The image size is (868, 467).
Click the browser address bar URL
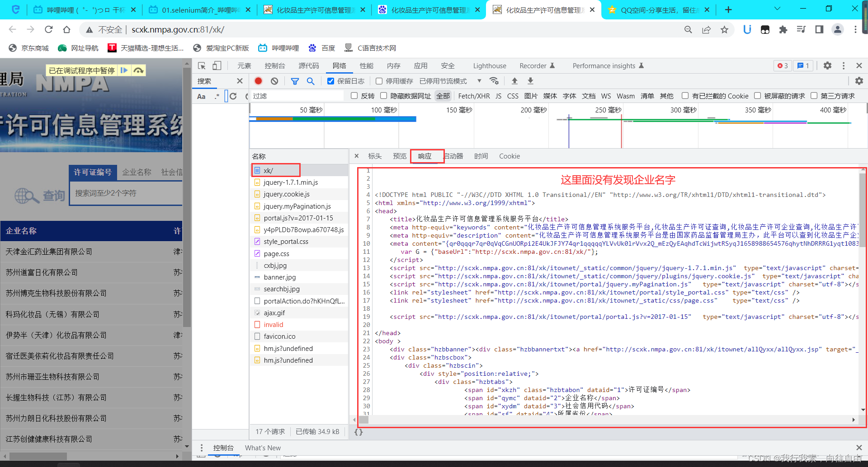(178, 29)
